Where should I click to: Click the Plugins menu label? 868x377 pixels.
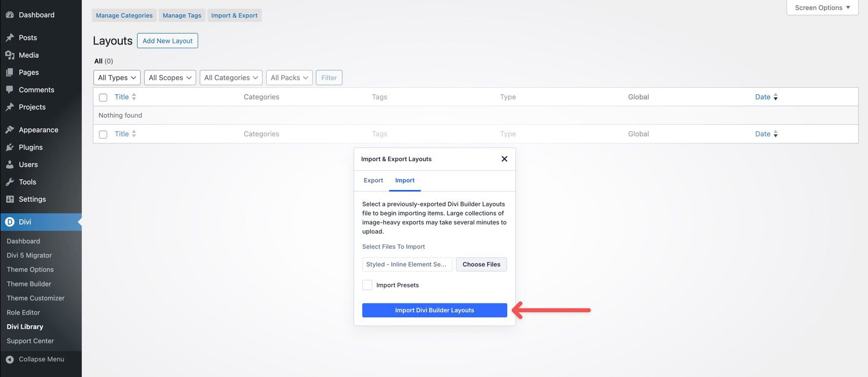[x=30, y=147]
